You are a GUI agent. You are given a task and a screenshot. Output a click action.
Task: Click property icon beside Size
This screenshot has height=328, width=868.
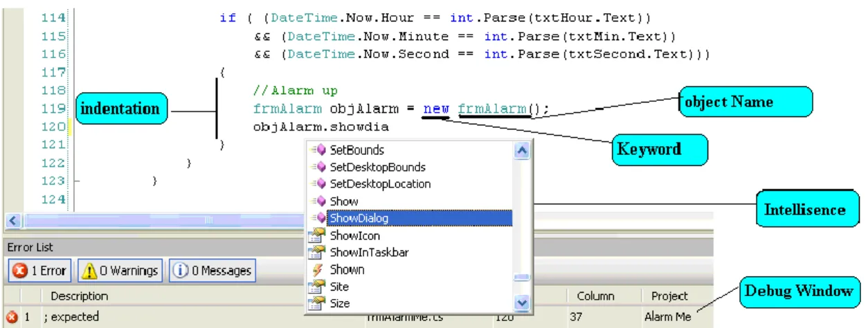(x=318, y=303)
